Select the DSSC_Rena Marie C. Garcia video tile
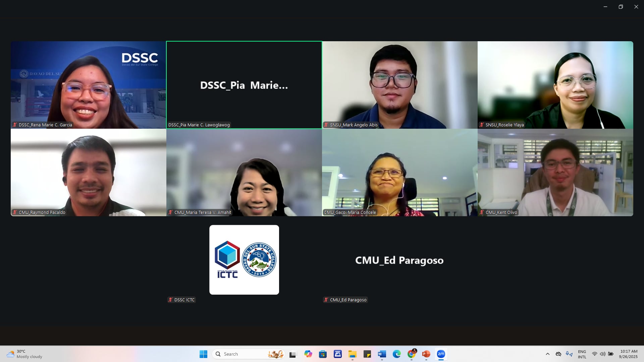The width and height of the screenshot is (644, 362). pyautogui.click(x=88, y=85)
